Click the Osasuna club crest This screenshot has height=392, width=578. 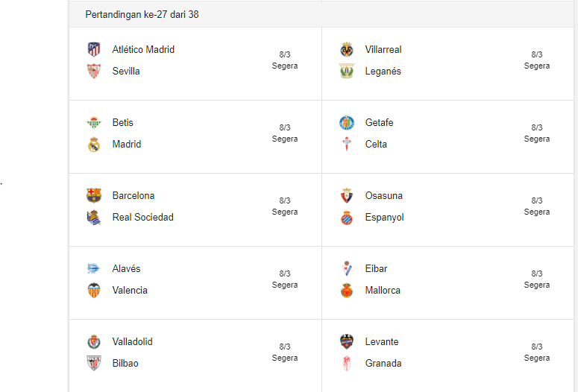pyautogui.click(x=347, y=196)
